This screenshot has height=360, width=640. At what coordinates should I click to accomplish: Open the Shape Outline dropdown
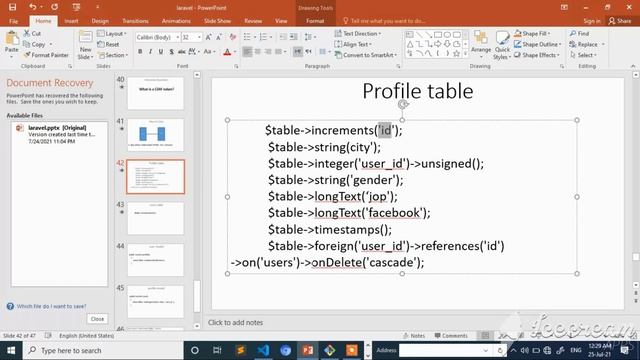click(538, 44)
